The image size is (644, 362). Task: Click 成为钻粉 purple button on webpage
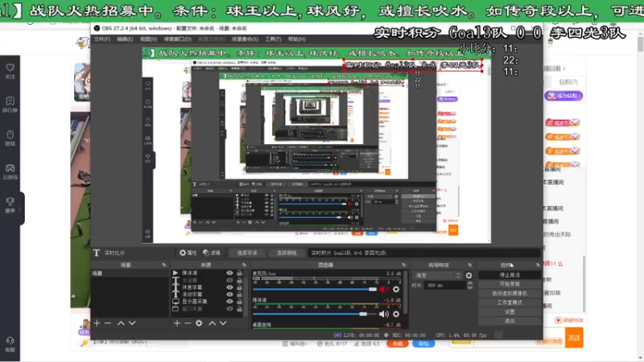pos(563,96)
